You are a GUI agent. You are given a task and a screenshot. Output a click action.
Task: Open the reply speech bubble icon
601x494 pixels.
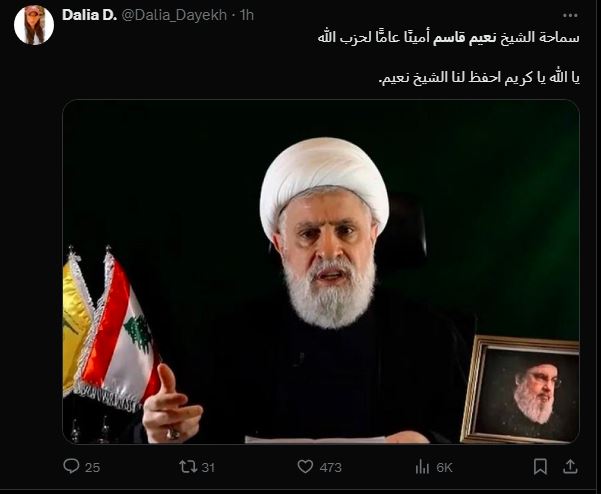(71, 466)
